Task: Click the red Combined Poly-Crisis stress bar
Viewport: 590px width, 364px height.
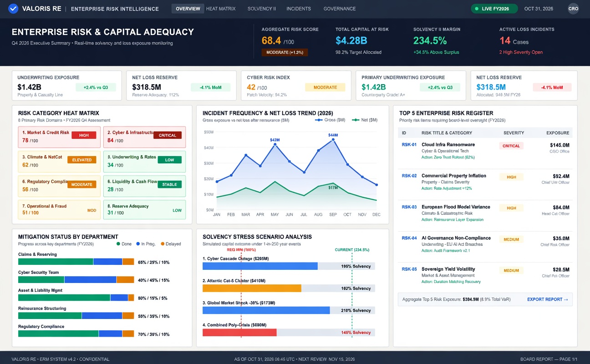Action: pyautogui.click(x=239, y=333)
